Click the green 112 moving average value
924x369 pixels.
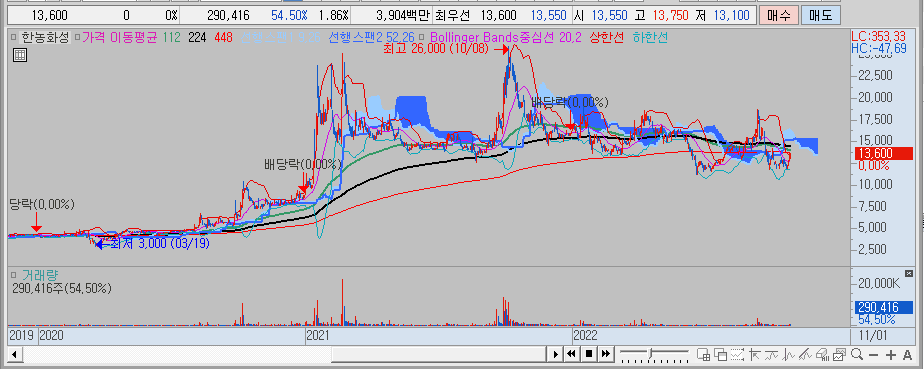[171, 38]
